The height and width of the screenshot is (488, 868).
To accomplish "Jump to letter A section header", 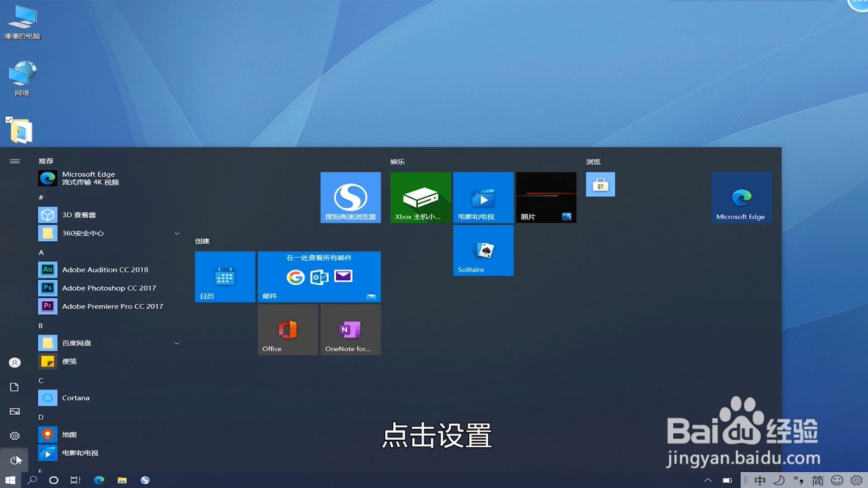I will pos(41,253).
